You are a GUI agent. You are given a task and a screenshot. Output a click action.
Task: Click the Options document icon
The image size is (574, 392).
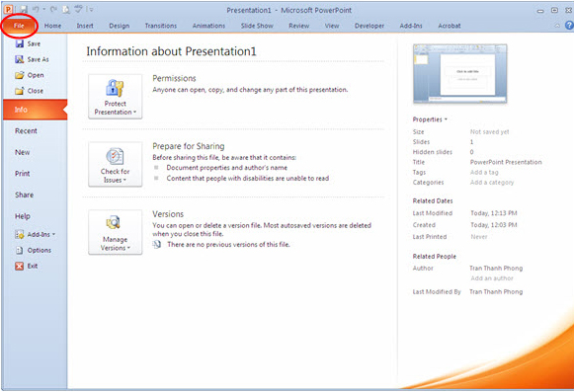[x=20, y=251]
